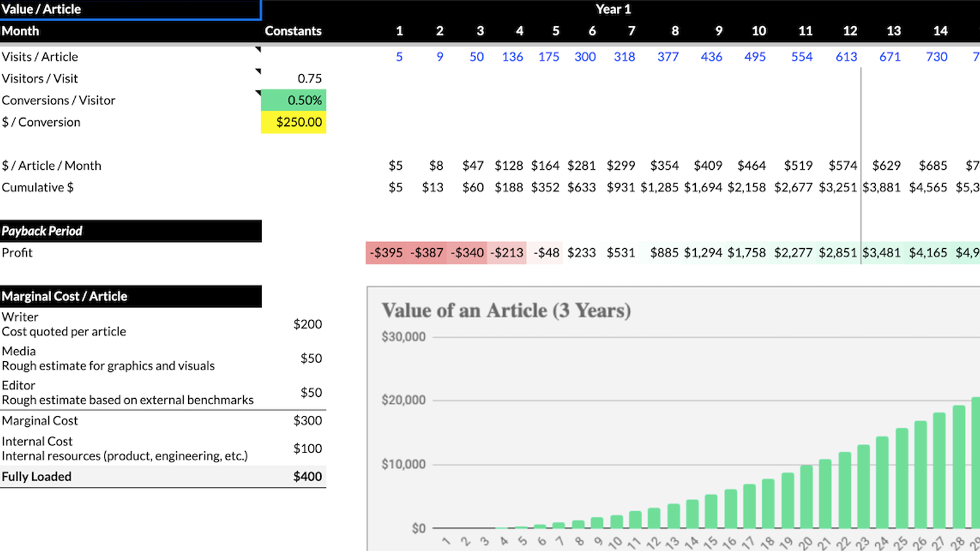980x551 pixels.
Task: Click the chart title Value of an Article
Action: 506,311
